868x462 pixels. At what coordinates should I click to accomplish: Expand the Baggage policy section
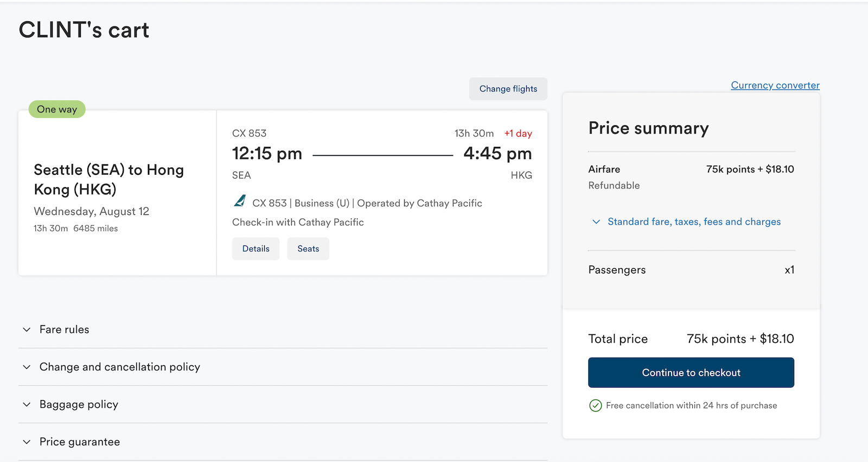tap(283, 404)
